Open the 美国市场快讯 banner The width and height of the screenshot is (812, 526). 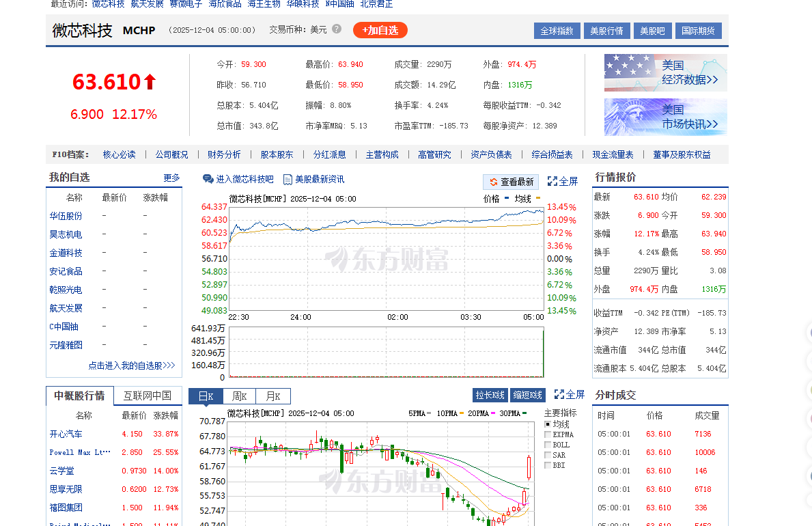point(665,117)
